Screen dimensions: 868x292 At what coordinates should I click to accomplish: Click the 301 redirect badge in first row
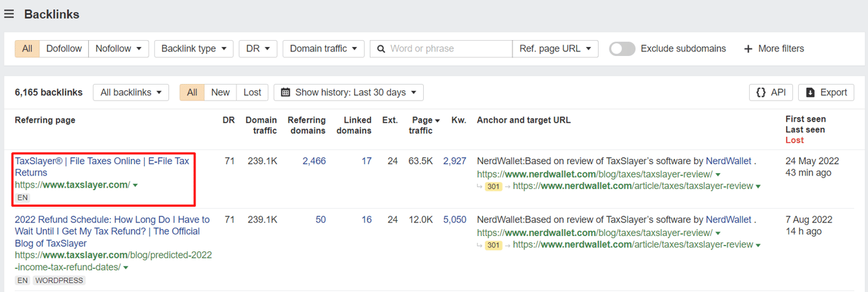pyautogui.click(x=494, y=186)
